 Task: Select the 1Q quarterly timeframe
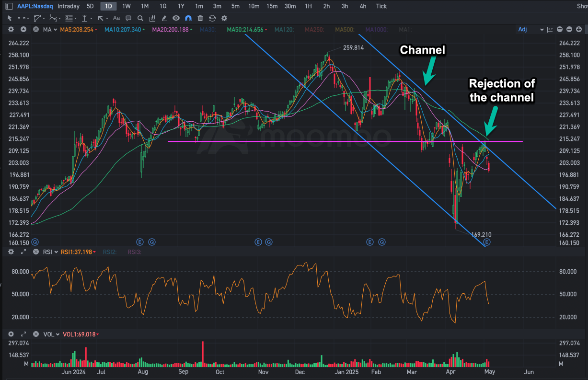tap(163, 6)
